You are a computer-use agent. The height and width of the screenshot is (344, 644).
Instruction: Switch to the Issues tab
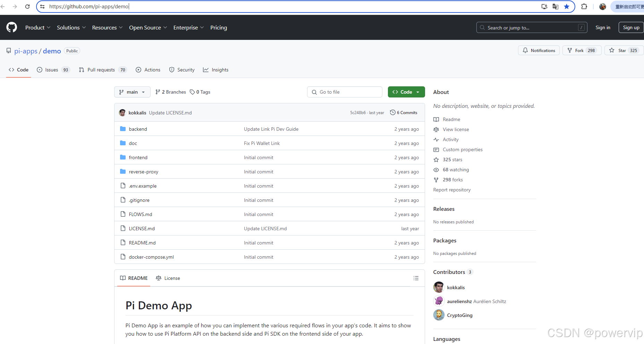(53, 70)
